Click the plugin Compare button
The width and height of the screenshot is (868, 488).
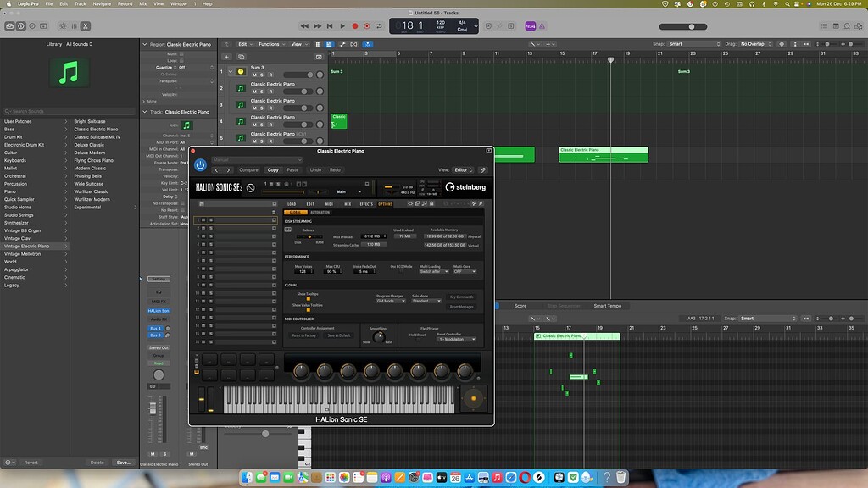pos(248,170)
